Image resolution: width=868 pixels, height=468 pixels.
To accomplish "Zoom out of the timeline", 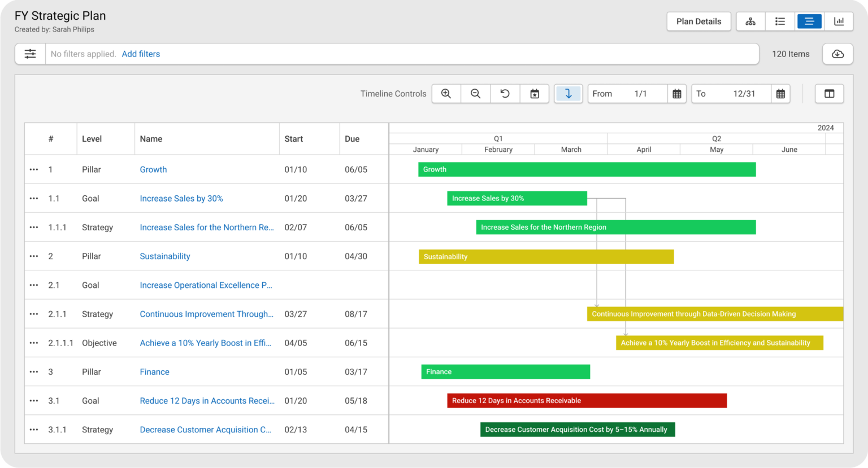I will (x=475, y=93).
